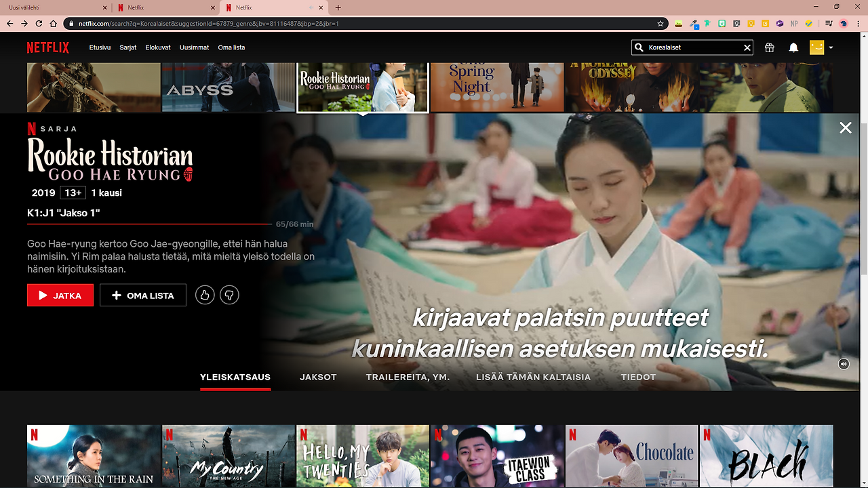This screenshot has height=488, width=868.
Task: Bookmark this page with the star icon
Action: click(660, 23)
